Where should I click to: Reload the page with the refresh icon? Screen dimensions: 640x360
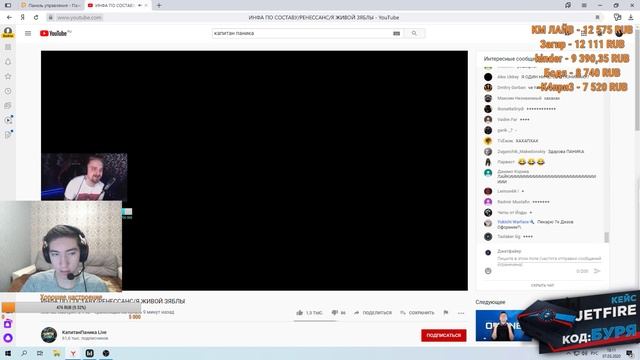[x=36, y=18]
